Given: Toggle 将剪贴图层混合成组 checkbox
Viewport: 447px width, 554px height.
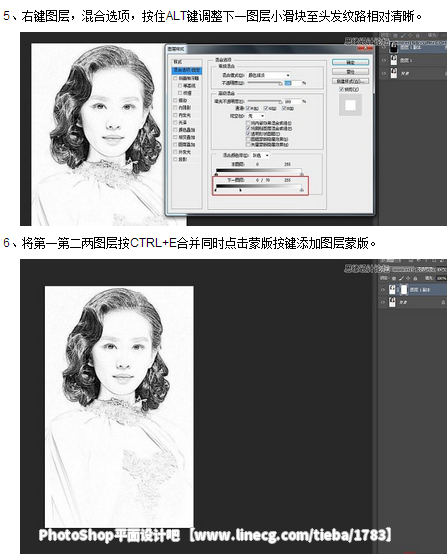Looking at the screenshot, I should click(248, 129).
